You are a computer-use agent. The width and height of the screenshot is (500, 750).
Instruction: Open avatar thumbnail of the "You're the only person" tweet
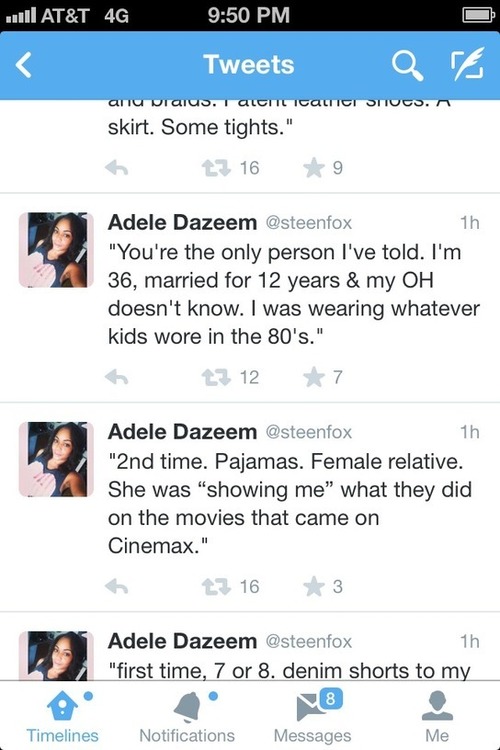56,250
